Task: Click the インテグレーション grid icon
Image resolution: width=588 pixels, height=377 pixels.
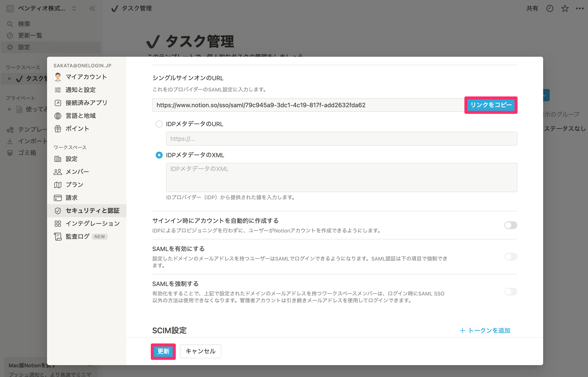Action: [x=58, y=223]
